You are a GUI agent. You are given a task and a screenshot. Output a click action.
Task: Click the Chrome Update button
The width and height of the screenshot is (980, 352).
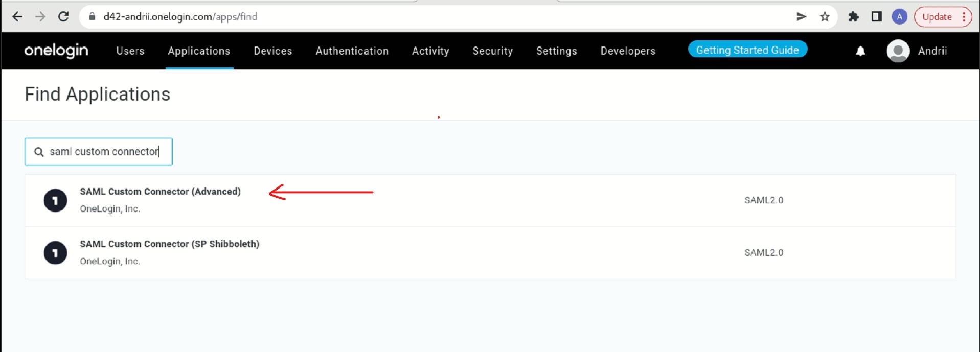tap(938, 17)
